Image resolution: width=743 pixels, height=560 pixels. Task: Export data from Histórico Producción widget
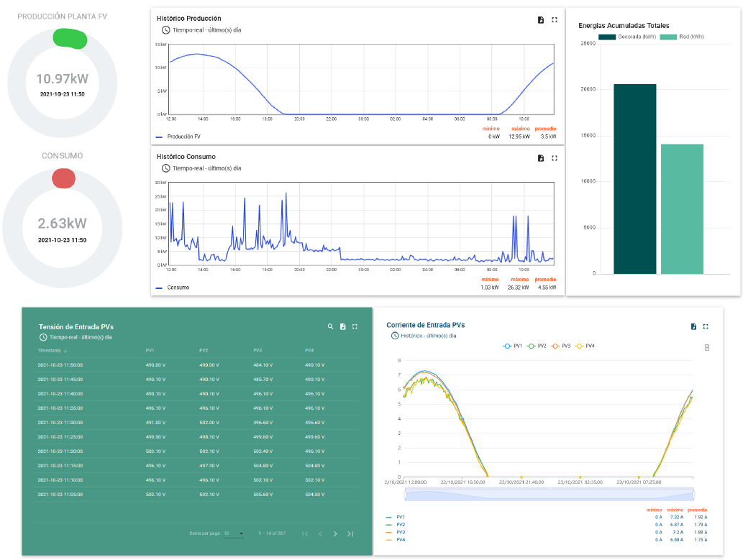541,19
